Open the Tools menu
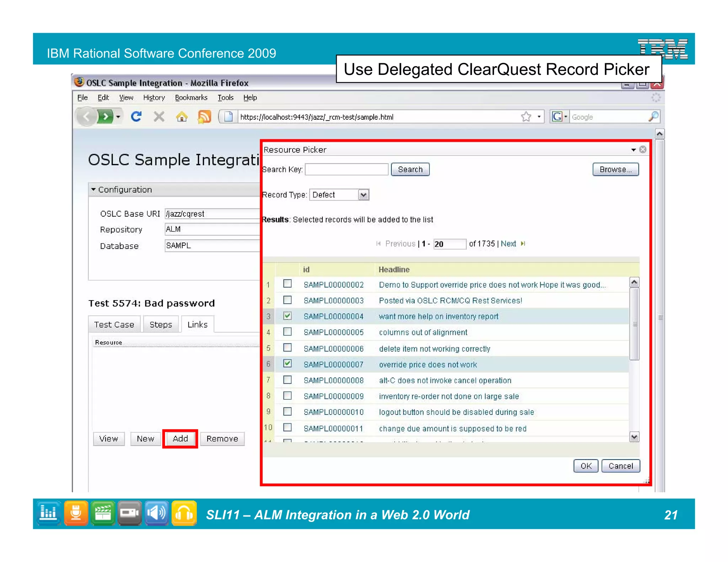This screenshot has width=728, height=562. [225, 97]
